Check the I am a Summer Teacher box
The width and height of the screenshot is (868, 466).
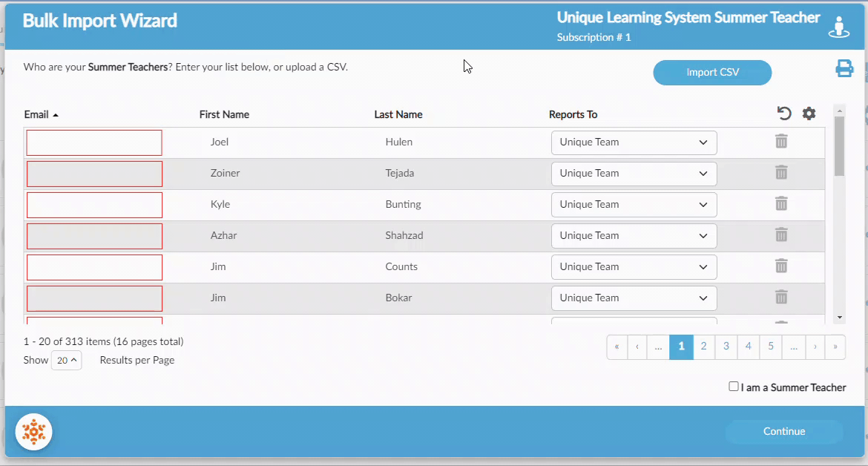734,387
